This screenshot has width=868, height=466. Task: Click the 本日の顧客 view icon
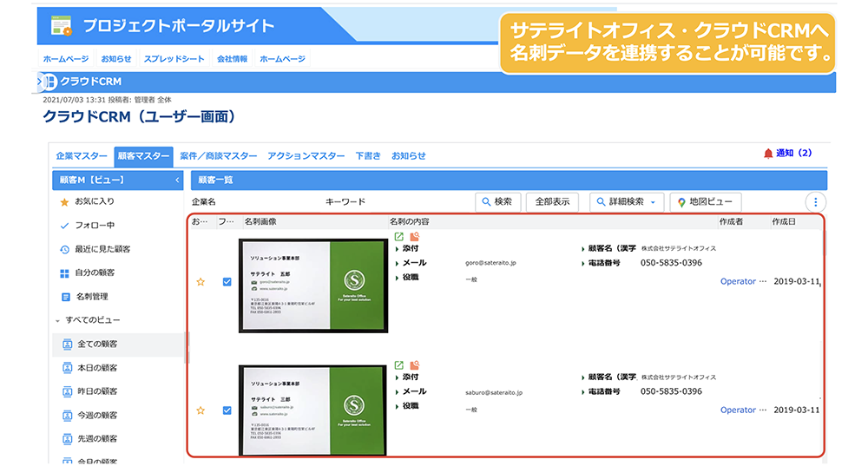coord(67,368)
